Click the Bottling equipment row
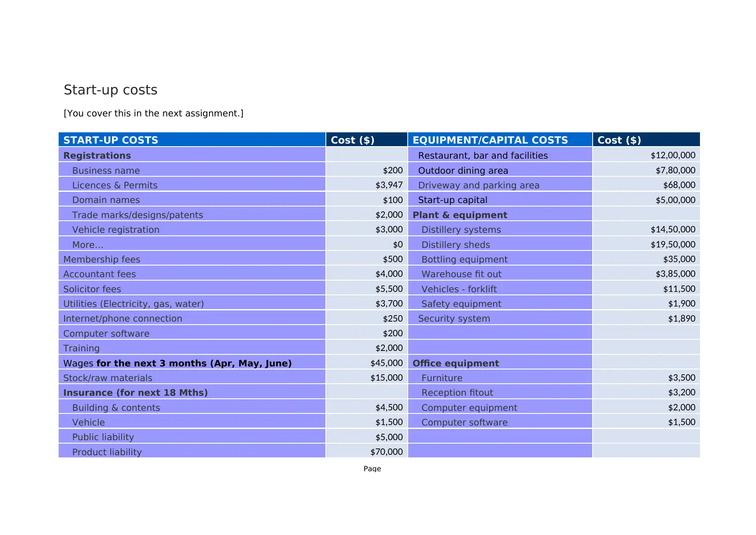Image resolution: width=756 pixels, height=535 pixels. 465,260
